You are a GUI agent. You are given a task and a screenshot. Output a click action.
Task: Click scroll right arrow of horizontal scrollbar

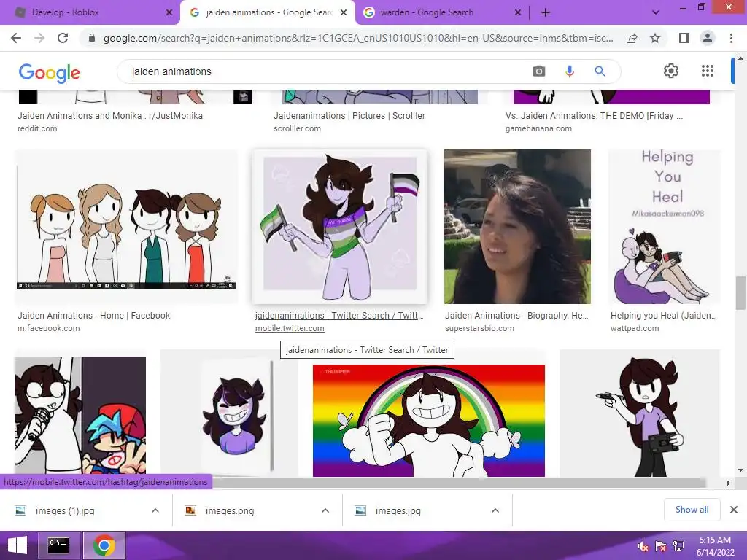728,483
